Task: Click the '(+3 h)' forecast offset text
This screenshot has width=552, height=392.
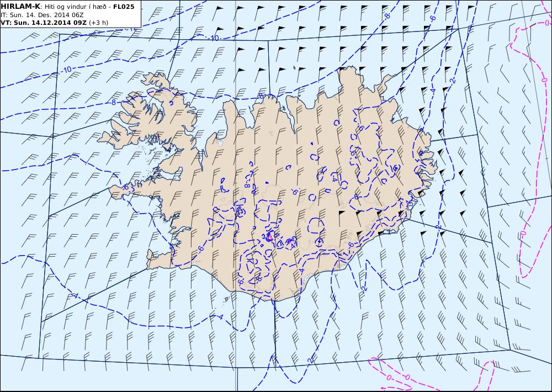Action: tap(98, 23)
